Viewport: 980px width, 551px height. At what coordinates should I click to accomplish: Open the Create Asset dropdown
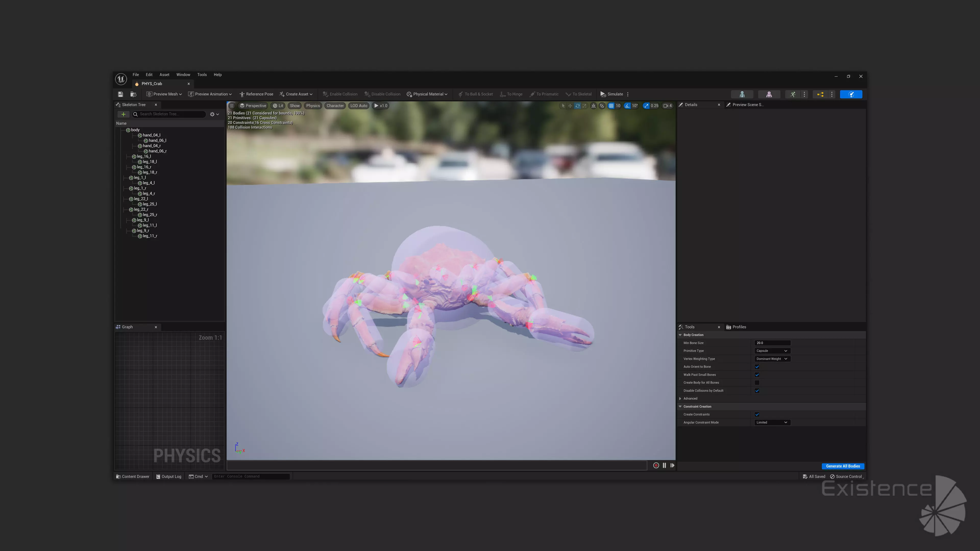click(296, 94)
